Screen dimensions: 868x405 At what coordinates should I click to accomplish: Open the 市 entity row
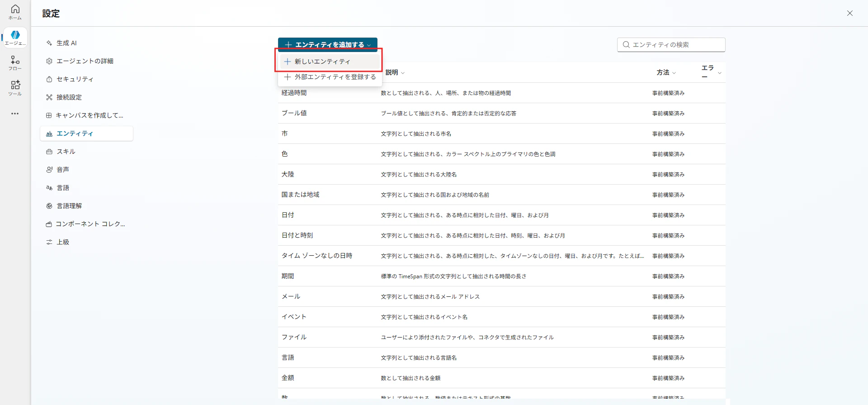point(502,133)
